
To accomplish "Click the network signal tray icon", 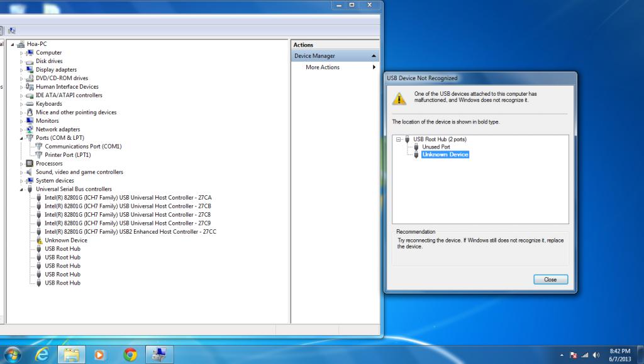I will tap(584, 355).
